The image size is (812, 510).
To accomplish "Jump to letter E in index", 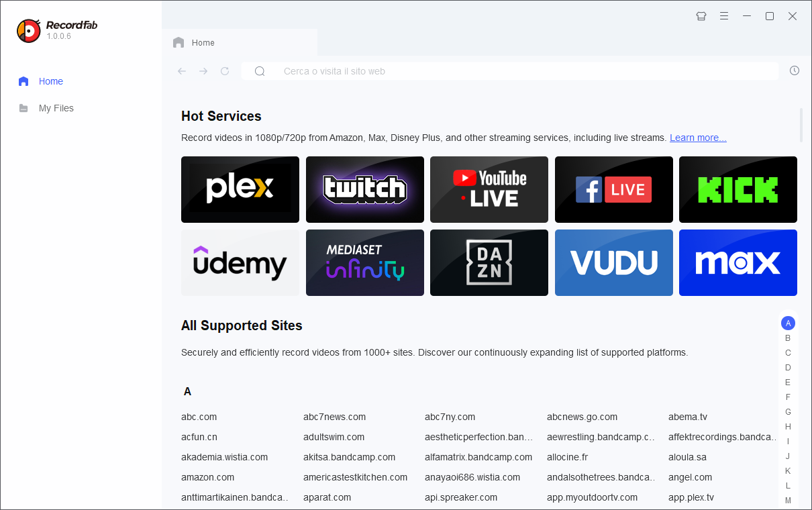I will click(x=788, y=382).
